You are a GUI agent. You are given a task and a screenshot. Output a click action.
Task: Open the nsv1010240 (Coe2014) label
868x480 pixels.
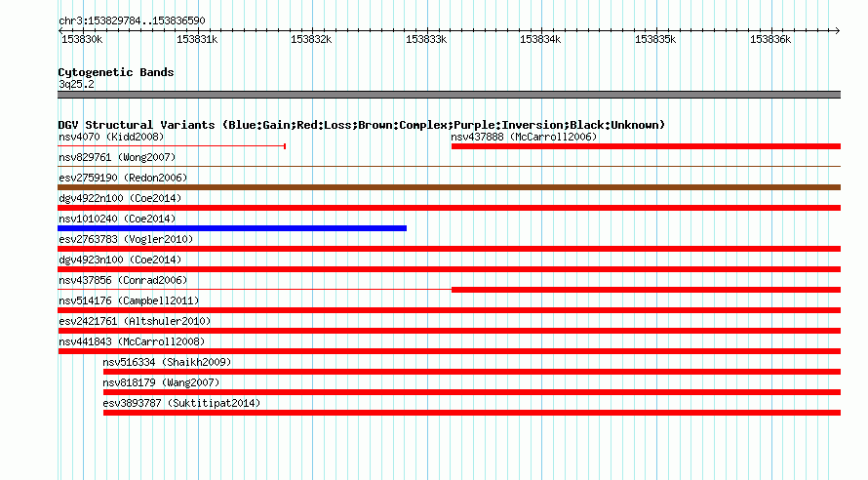[117, 219]
